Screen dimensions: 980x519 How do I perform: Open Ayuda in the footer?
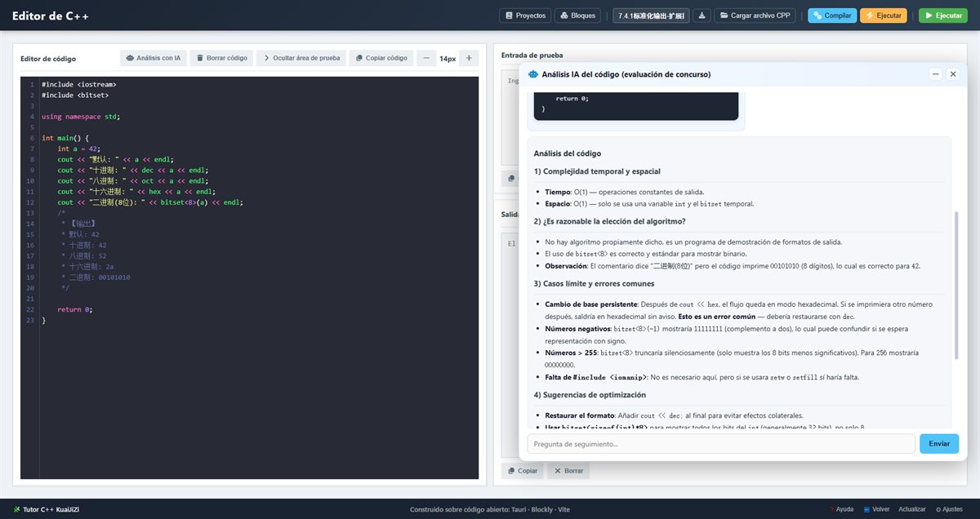pyautogui.click(x=842, y=509)
